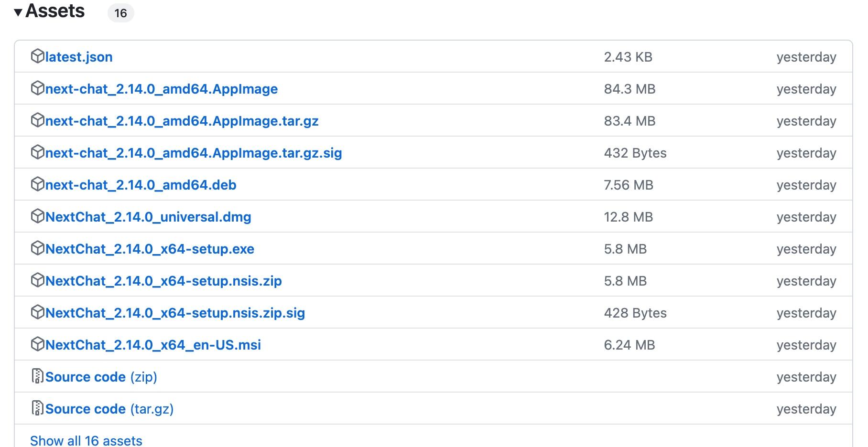Click file icon beside Source code (tar.gz)
Image resolution: width=868 pixels, height=447 pixels.
click(x=37, y=408)
